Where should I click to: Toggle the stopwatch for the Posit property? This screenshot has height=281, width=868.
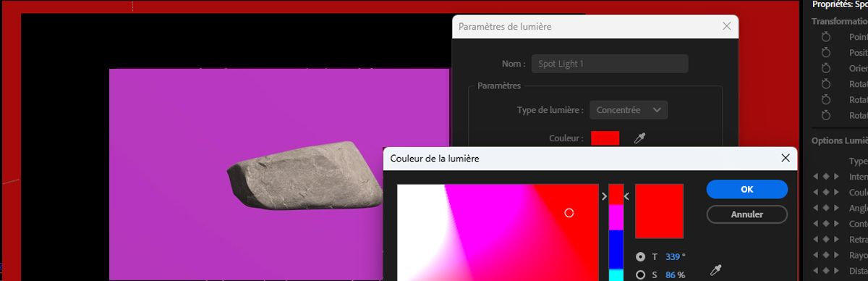point(826,53)
